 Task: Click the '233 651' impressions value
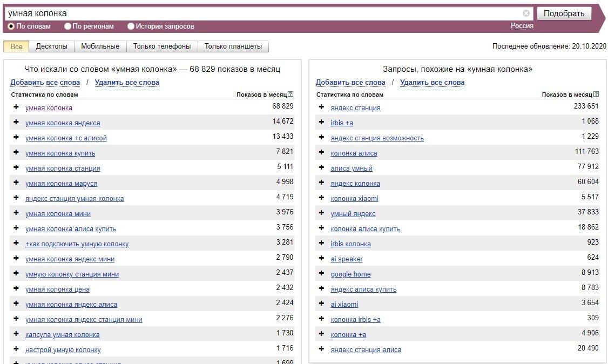pyautogui.click(x=586, y=106)
